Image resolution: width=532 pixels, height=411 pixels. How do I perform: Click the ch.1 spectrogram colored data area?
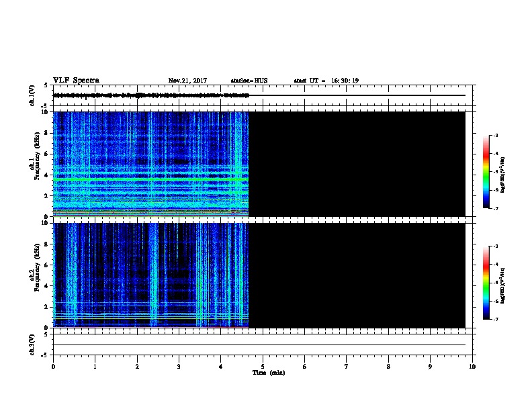(x=151, y=164)
